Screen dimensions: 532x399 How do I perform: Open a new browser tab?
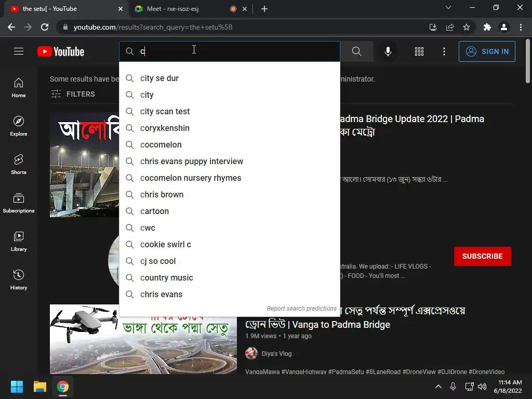[x=264, y=9]
